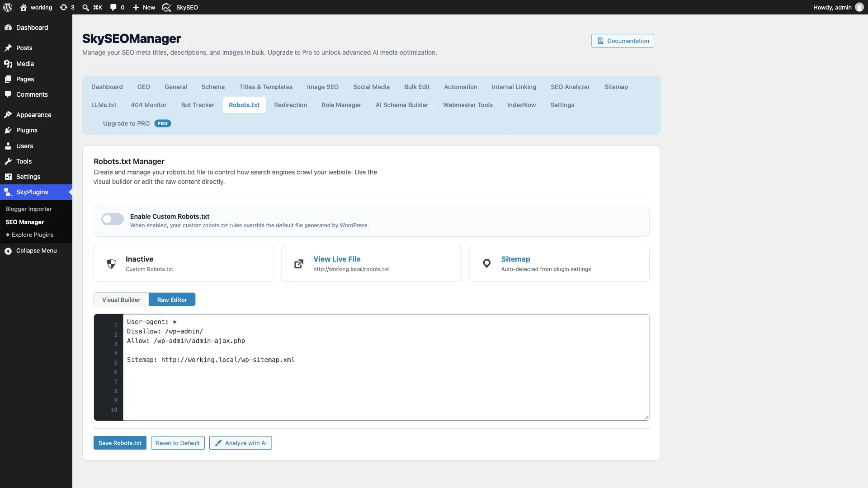Open the Schema tab
This screenshot has height=488, width=868.
(213, 87)
